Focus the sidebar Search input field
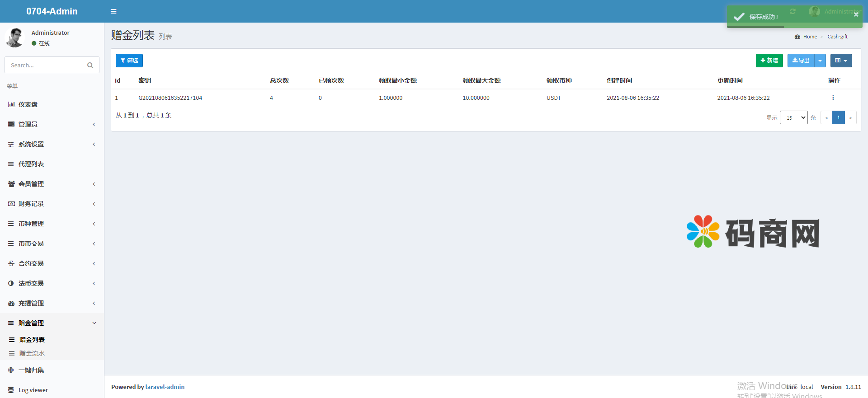Viewport: 868px width, 398px height. (45, 66)
